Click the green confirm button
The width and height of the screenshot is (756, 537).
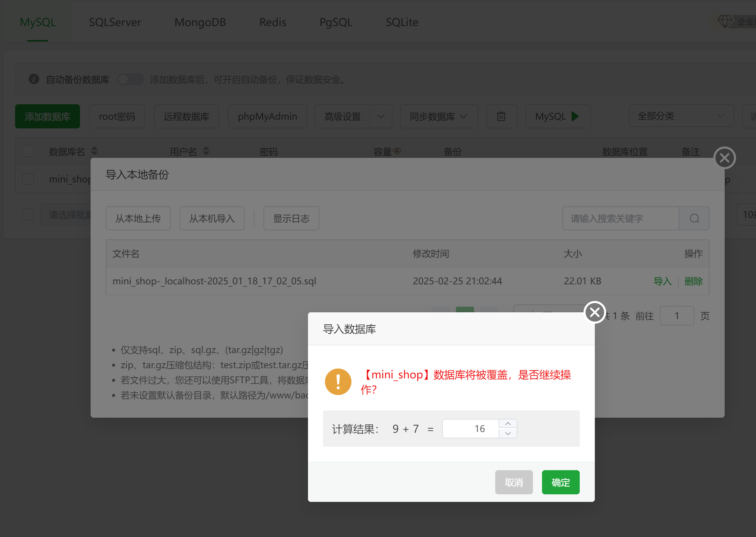(x=560, y=482)
